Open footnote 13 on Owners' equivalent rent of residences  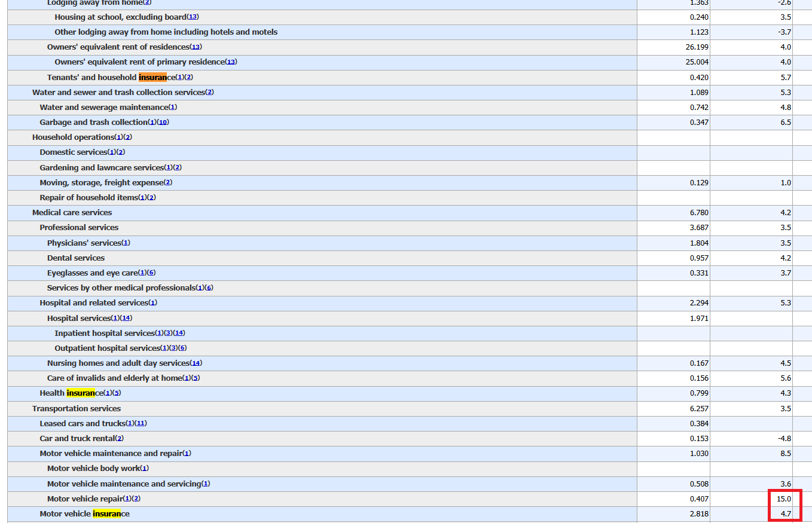click(x=196, y=47)
